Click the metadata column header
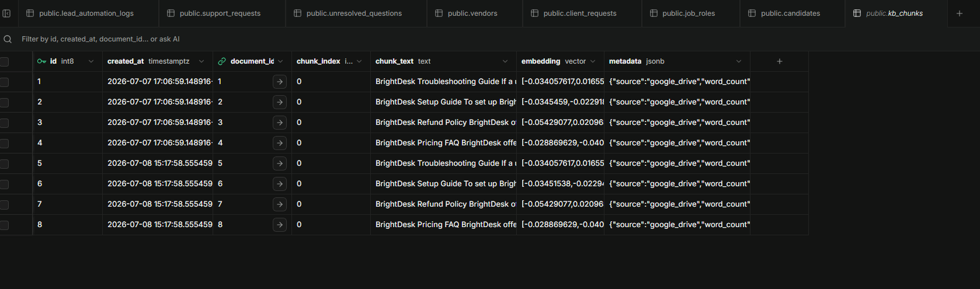The width and height of the screenshot is (980, 289). pos(677,61)
